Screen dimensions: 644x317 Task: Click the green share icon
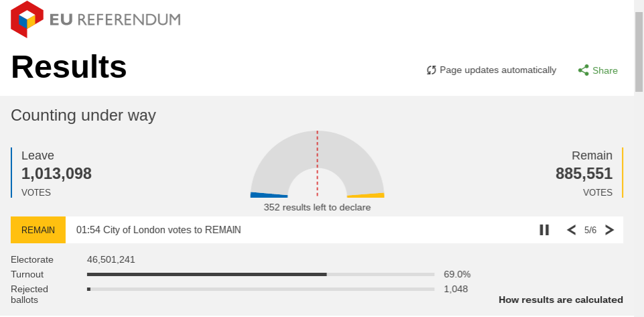tap(583, 70)
